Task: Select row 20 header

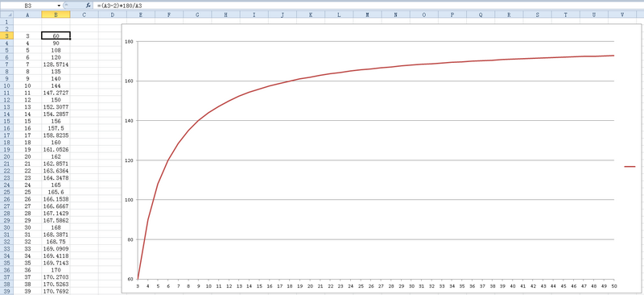Action: coord(7,156)
